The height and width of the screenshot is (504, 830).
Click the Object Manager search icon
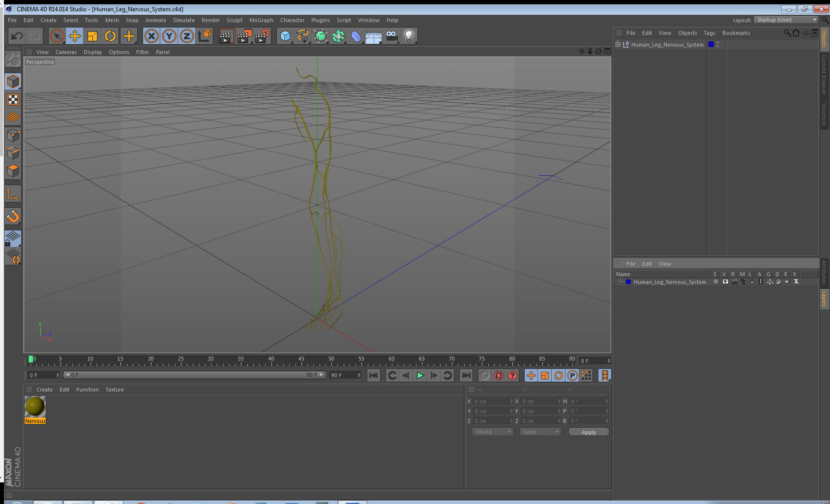(x=787, y=33)
